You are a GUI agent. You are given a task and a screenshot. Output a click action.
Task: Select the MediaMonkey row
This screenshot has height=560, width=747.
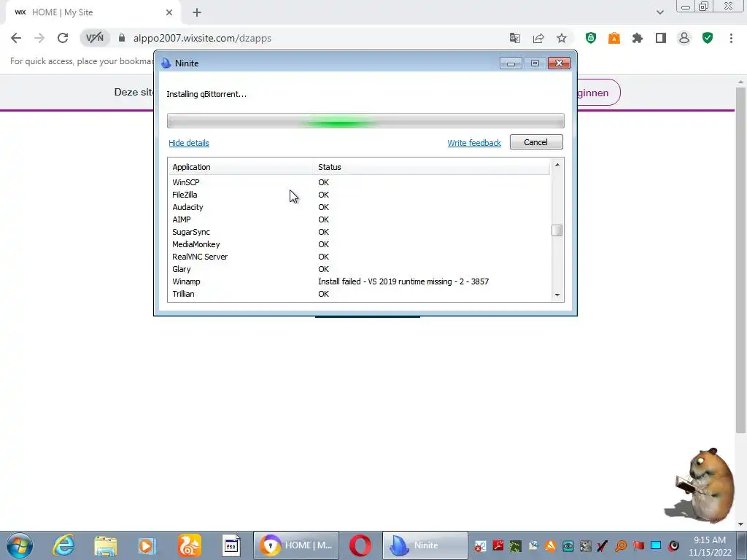(x=359, y=244)
